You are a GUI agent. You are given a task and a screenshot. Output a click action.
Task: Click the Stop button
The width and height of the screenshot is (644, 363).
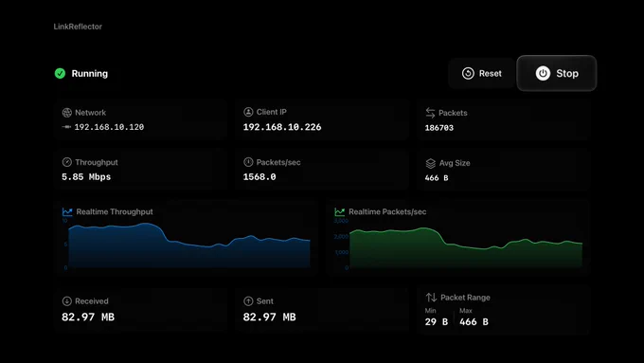click(x=557, y=73)
